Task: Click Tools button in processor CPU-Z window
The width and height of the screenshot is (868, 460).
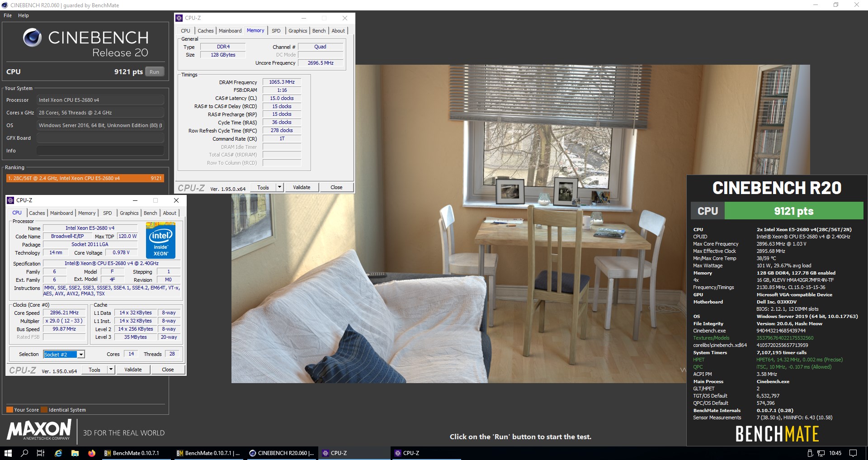Action: click(x=94, y=370)
